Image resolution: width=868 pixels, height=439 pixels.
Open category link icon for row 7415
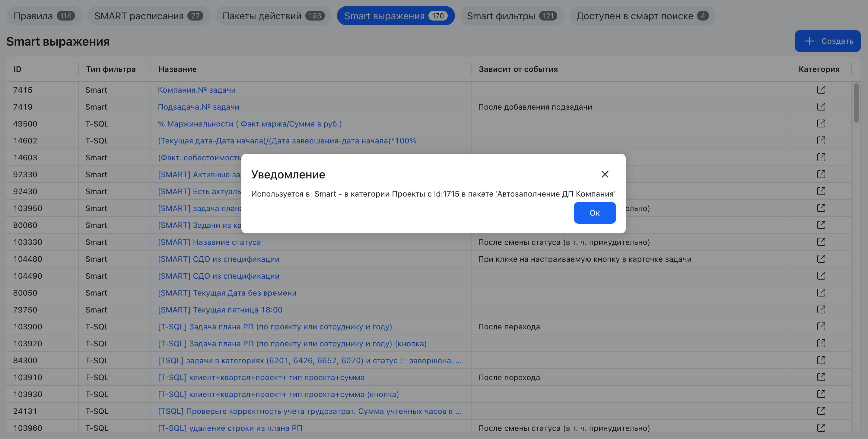(x=821, y=90)
